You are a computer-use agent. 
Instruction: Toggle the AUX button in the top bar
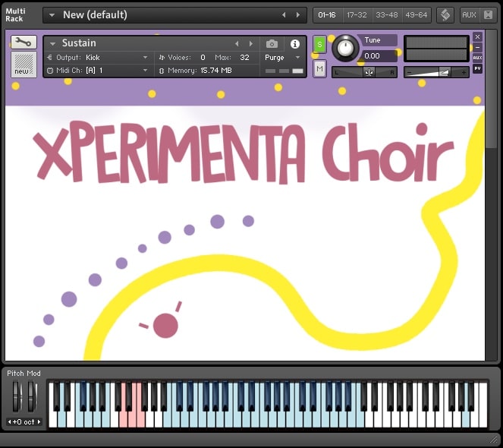pos(469,14)
